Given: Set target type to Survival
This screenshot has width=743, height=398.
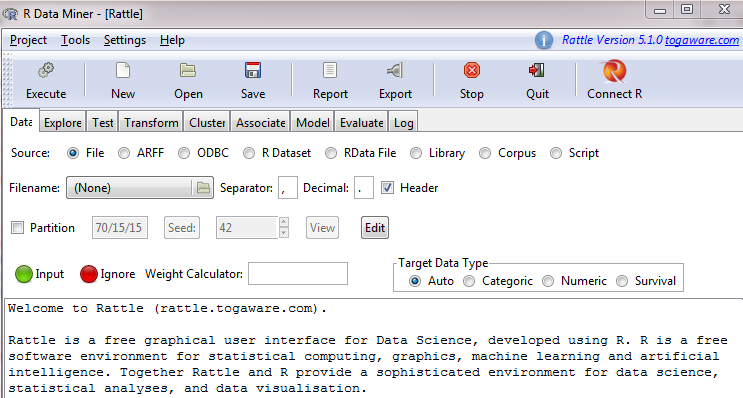Looking at the screenshot, I should point(622,281).
